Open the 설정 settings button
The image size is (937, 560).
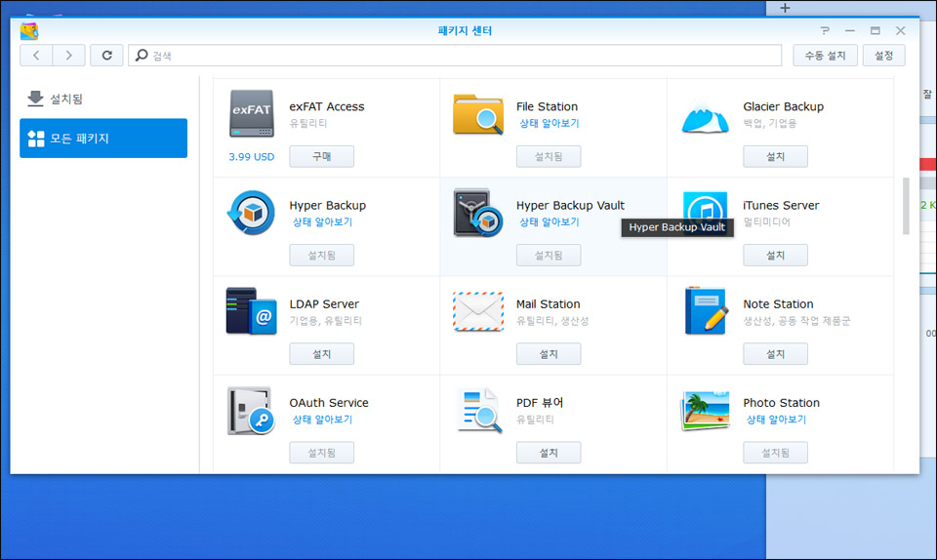tap(884, 56)
